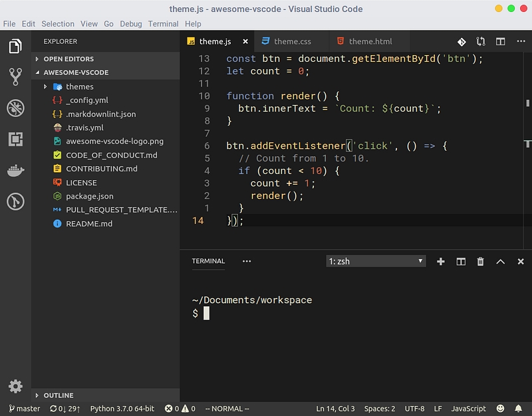Screen dimensions: 532x416
Task: Maximize terminal panel with up chevron
Action: [501, 262]
